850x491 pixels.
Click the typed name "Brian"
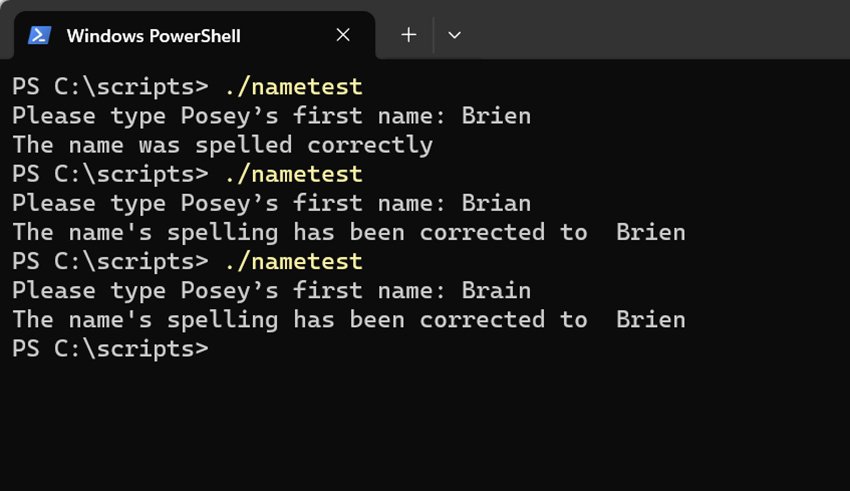[x=496, y=204]
